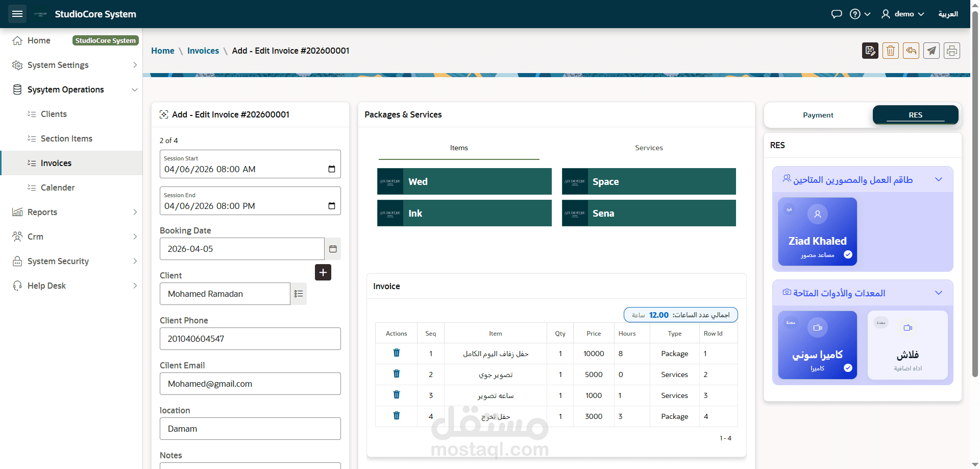Toggle Ziad Khaled staff card selection
Image resolution: width=980 pixels, height=469 pixels.
pyautogui.click(x=817, y=231)
